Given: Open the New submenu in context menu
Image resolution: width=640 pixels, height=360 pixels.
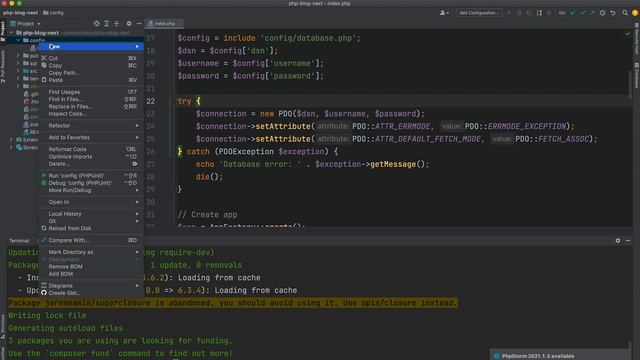Looking at the screenshot, I should coord(91,47).
